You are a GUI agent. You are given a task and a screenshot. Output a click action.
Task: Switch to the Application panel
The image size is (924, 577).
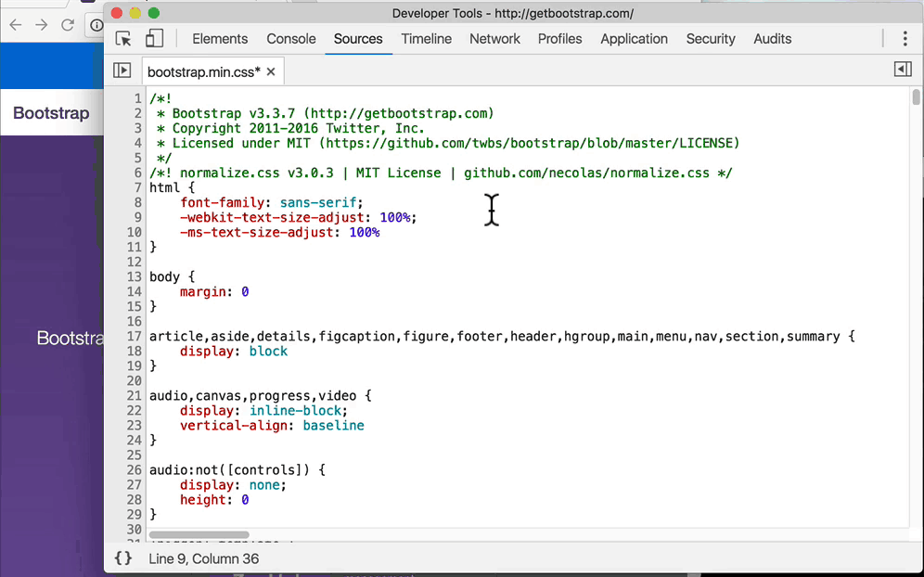point(634,39)
